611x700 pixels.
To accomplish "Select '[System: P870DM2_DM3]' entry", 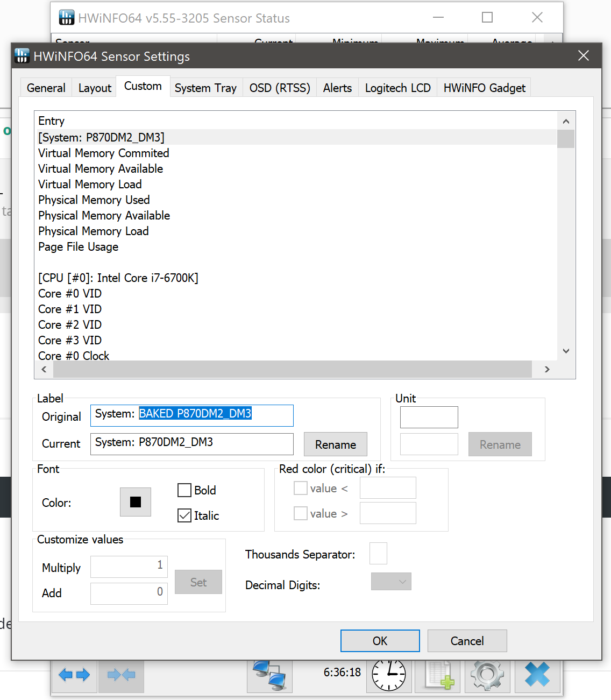I will point(296,137).
